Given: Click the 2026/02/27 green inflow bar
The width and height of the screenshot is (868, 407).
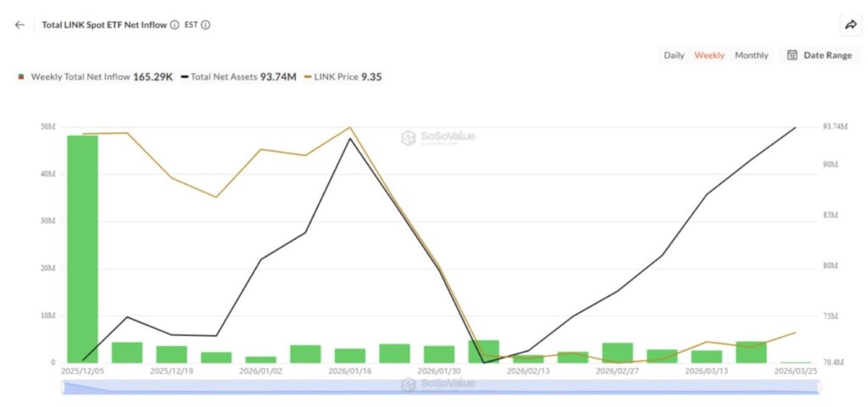Looking at the screenshot, I should coord(617,353).
